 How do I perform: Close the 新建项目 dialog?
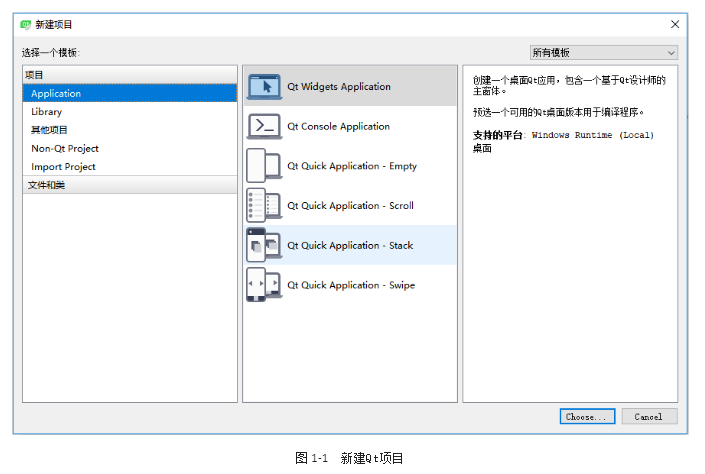[x=675, y=24]
